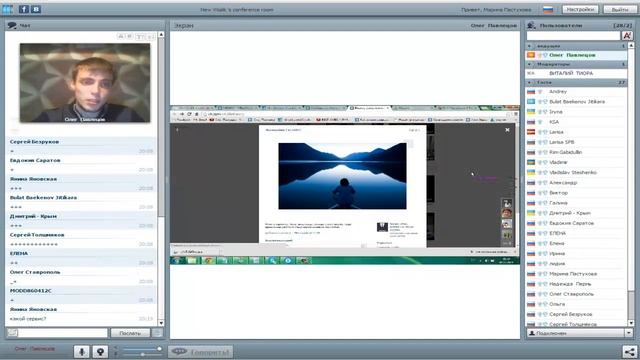Click the T text icon above chat video
Image resolution: width=640 pixels, height=360 pixels.
point(139,37)
